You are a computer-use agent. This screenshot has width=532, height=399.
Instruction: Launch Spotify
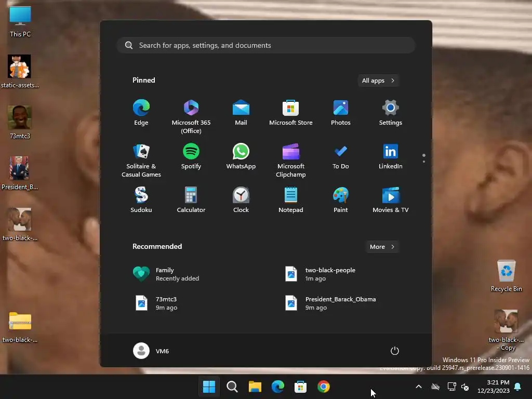point(191,157)
